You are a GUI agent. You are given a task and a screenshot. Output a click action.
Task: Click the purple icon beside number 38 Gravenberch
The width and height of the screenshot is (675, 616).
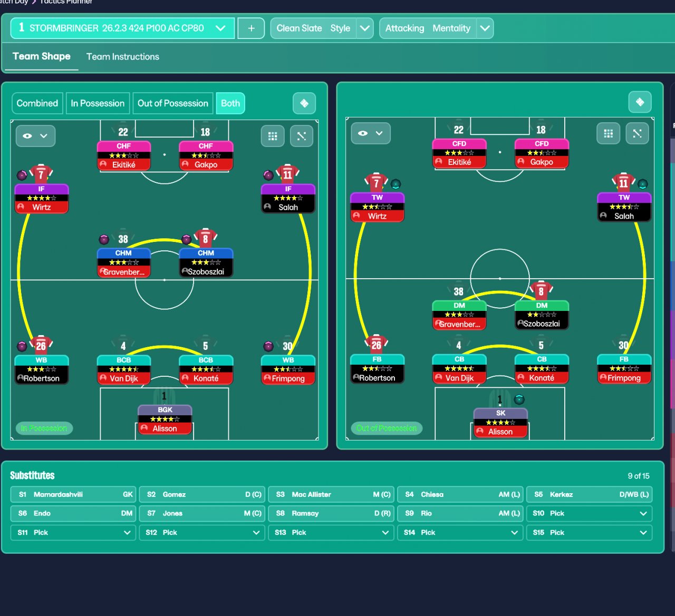click(x=104, y=240)
